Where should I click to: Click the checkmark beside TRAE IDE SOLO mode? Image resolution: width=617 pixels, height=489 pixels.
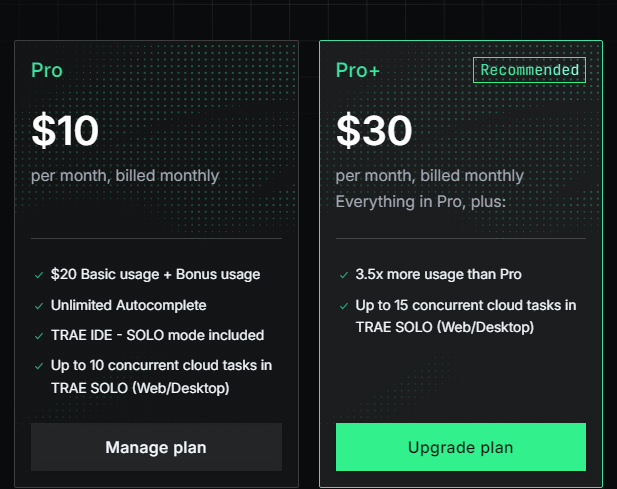point(38,335)
